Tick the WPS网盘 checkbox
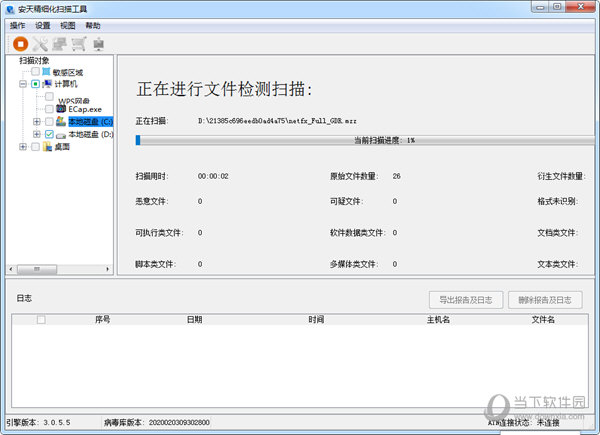The image size is (600, 435). tap(49, 96)
